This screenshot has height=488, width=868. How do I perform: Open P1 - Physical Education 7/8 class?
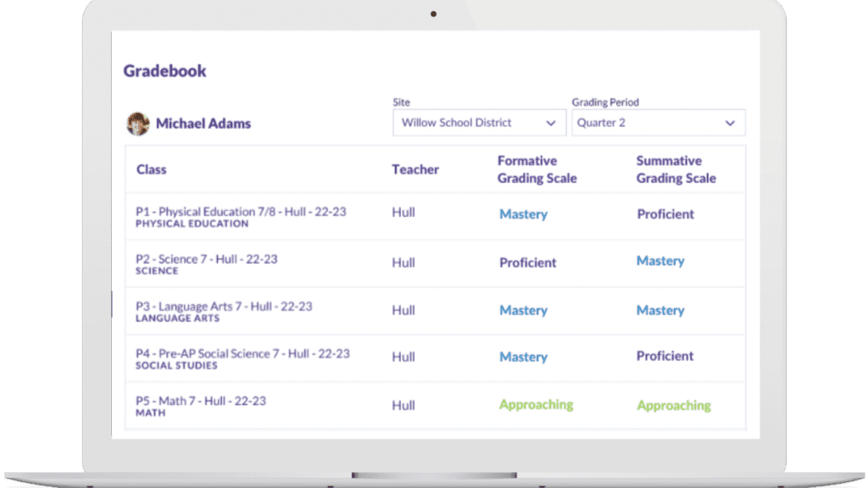pyautogui.click(x=241, y=212)
